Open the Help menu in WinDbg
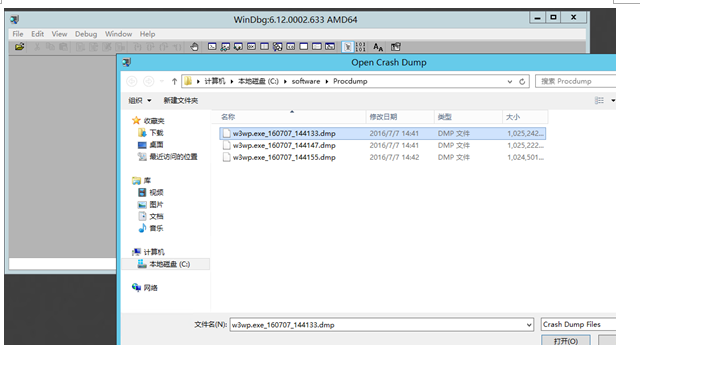This screenshot has height=368, width=706. [147, 34]
